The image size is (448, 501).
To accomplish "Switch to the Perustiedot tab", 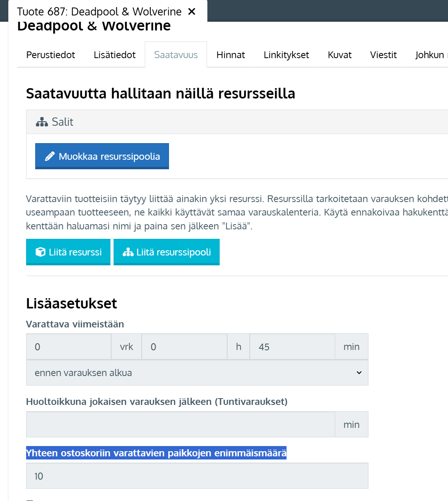I will tap(51, 55).
